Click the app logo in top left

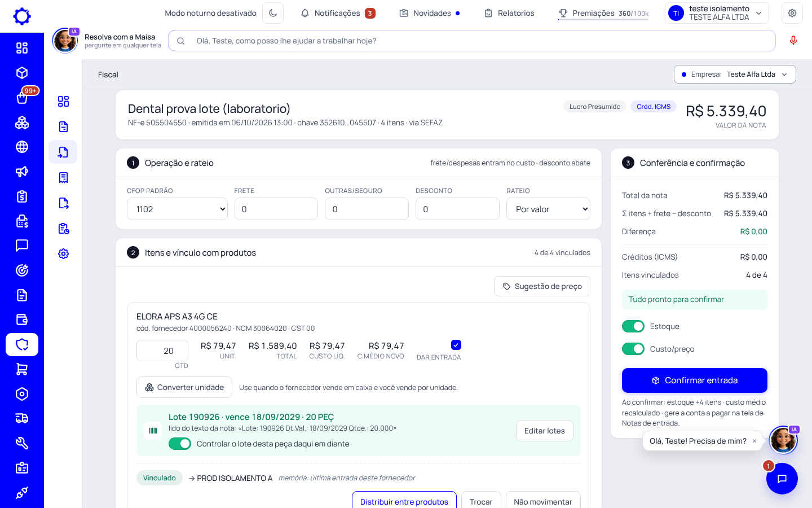[22, 16]
